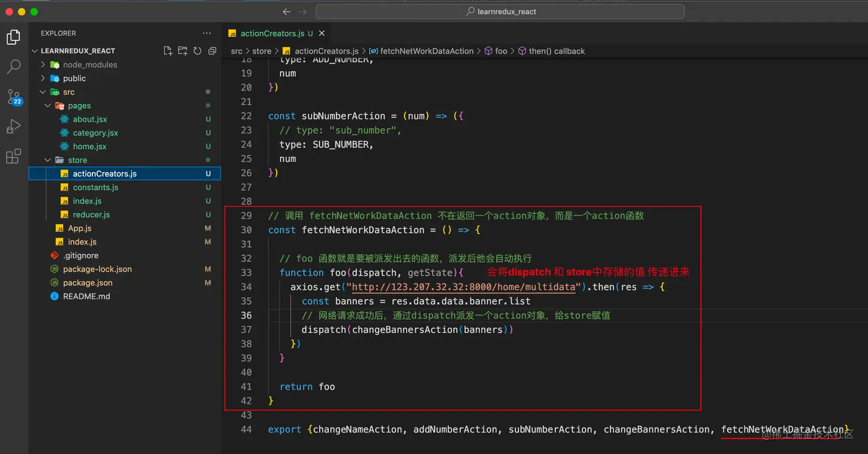This screenshot has height=454, width=868.
Task: Click the src breadcrumb segment
Action: click(x=237, y=51)
